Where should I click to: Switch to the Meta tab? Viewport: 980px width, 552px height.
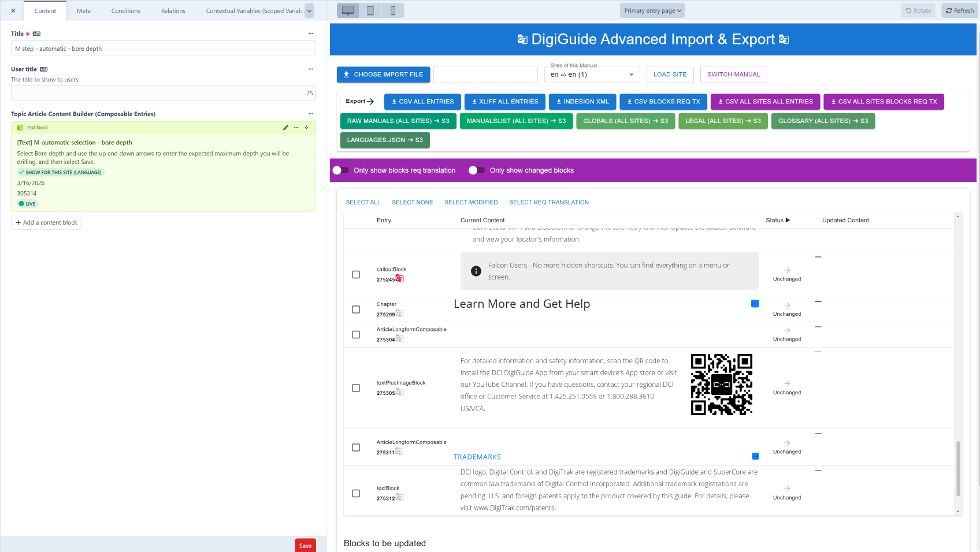pos(84,11)
